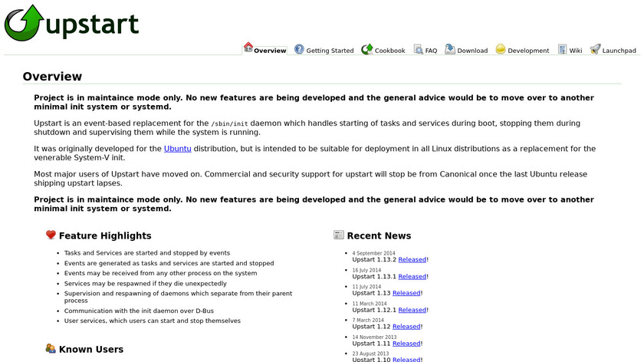644x362 pixels.
Task: Click 'Supervision and respawning of daemons' bullet
Action: point(178,297)
